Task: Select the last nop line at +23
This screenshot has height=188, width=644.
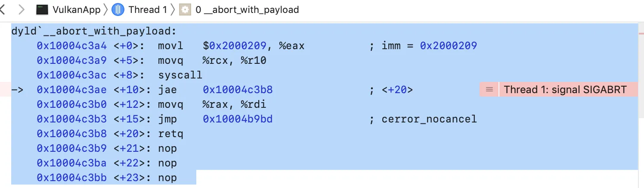Action: [x=103, y=178]
